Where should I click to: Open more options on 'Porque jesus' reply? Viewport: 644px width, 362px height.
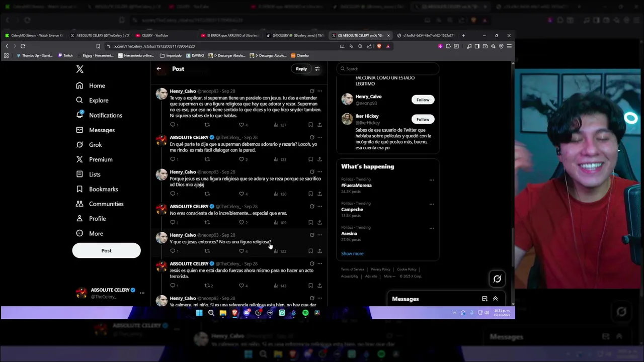point(319,172)
